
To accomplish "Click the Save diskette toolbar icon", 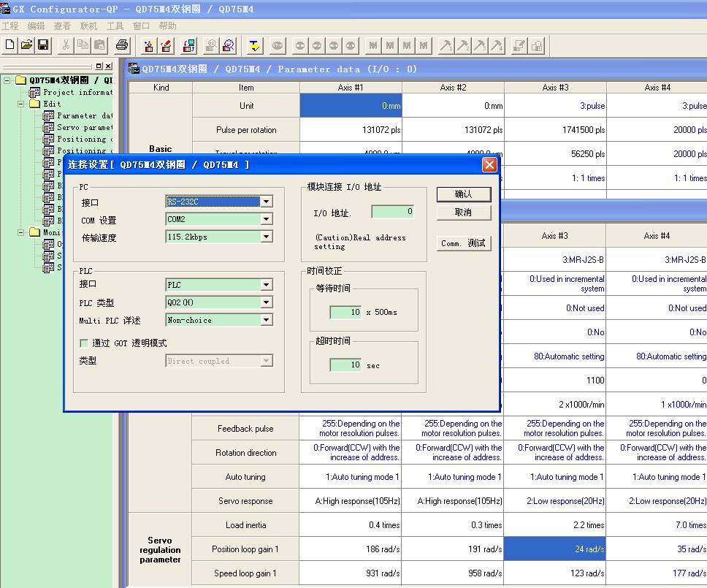I will tap(43, 45).
